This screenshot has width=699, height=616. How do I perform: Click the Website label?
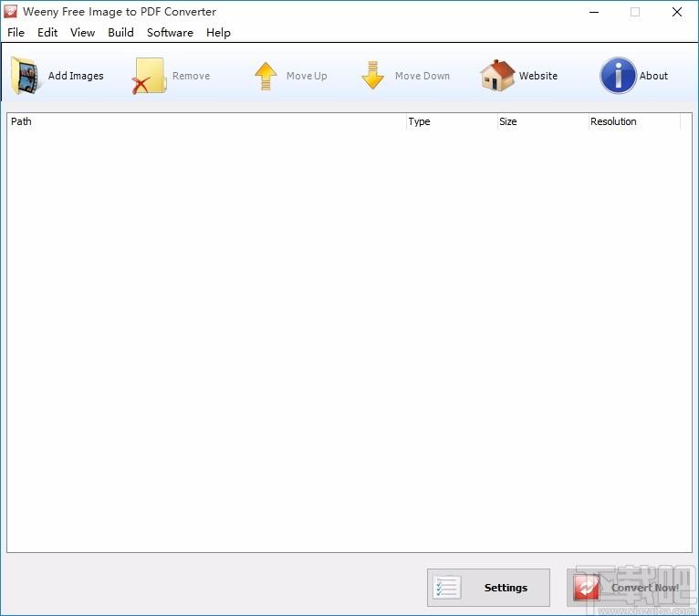tap(538, 76)
